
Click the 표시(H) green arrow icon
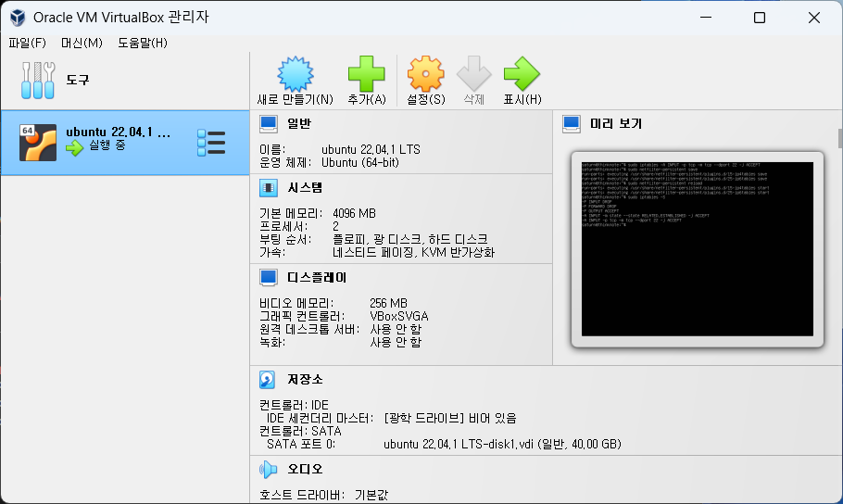tap(522, 74)
